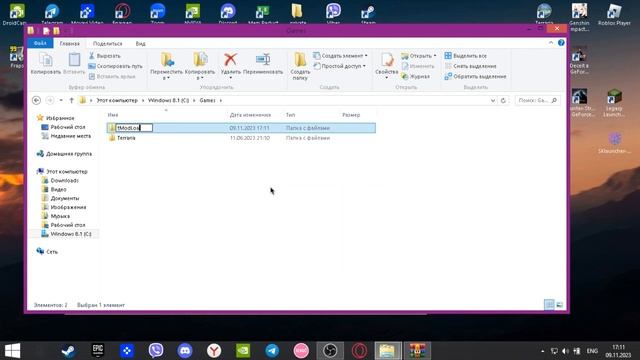Sort by the Type (Тип) column header
Image resolution: width=640 pixels, height=360 pixels.
pyautogui.click(x=290, y=115)
